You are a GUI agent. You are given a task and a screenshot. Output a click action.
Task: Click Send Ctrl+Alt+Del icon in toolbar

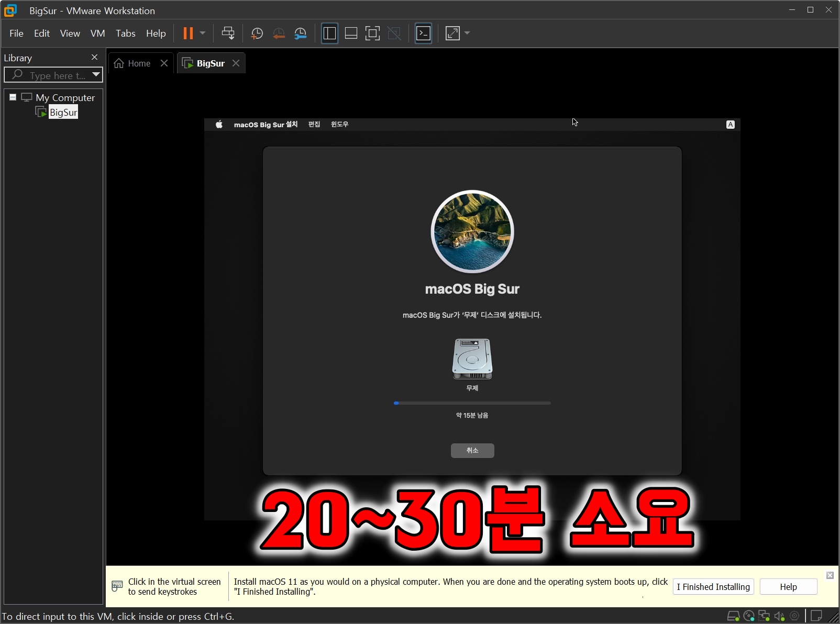(x=228, y=34)
